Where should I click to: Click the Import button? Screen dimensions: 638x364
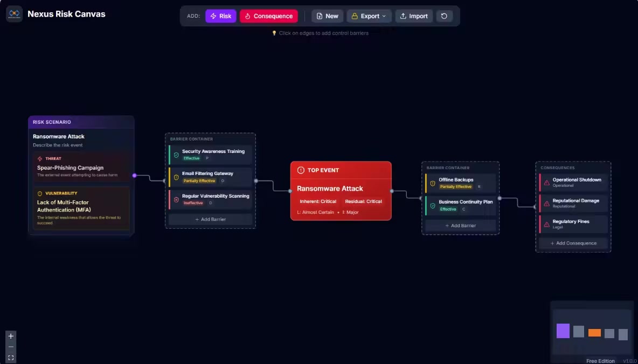coord(413,16)
